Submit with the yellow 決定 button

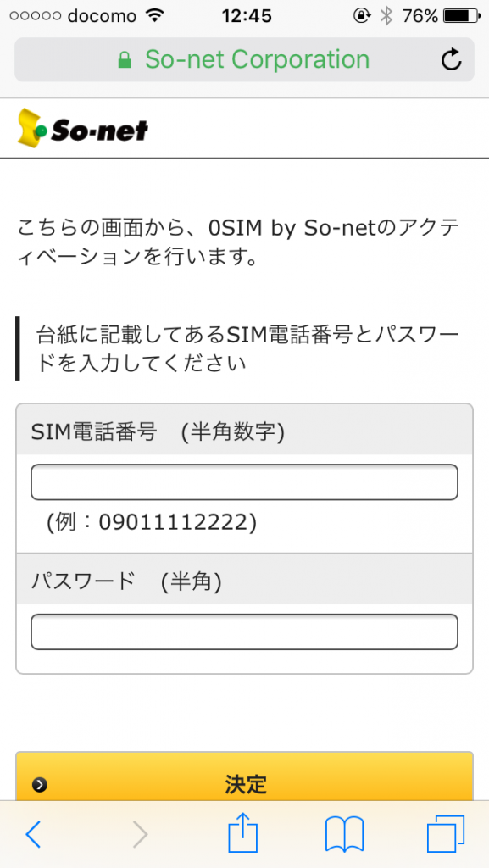click(244, 776)
